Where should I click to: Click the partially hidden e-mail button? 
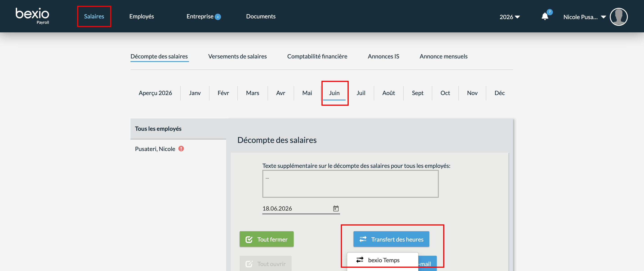[428, 264]
